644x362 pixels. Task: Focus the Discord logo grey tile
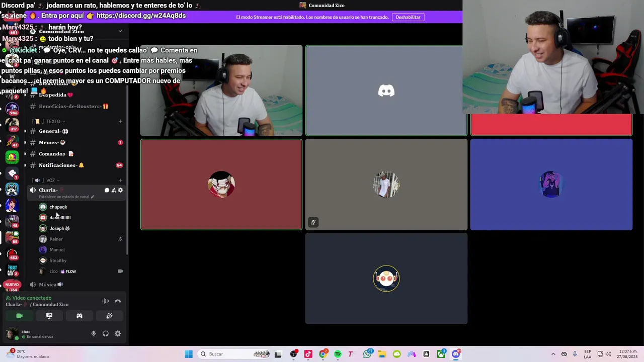386,90
